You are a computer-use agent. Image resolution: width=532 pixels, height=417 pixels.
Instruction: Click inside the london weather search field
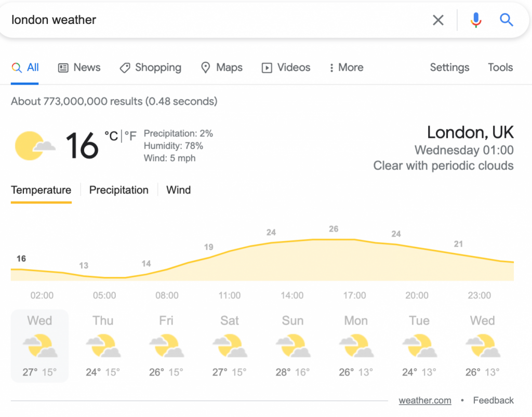pyautogui.click(x=217, y=20)
